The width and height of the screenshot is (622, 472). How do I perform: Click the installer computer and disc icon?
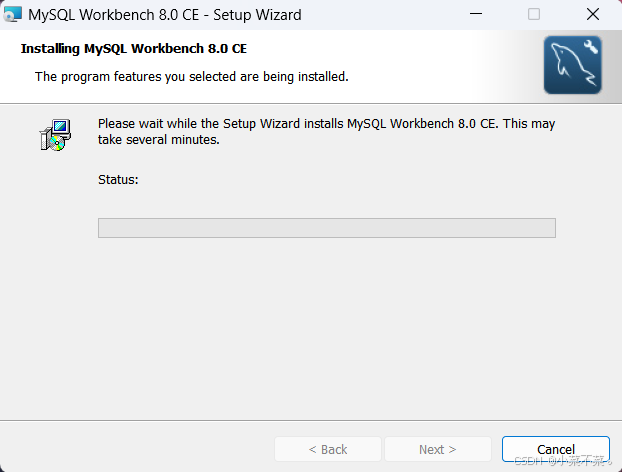[x=55, y=135]
